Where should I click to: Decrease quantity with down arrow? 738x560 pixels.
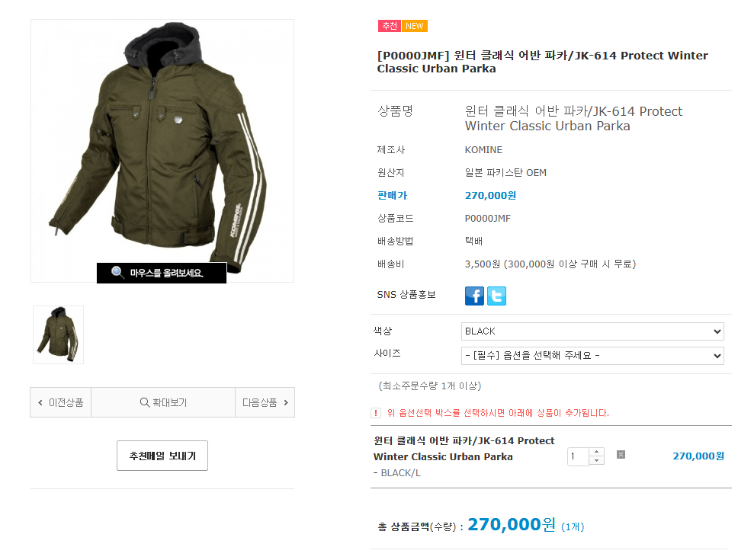[597, 460]
